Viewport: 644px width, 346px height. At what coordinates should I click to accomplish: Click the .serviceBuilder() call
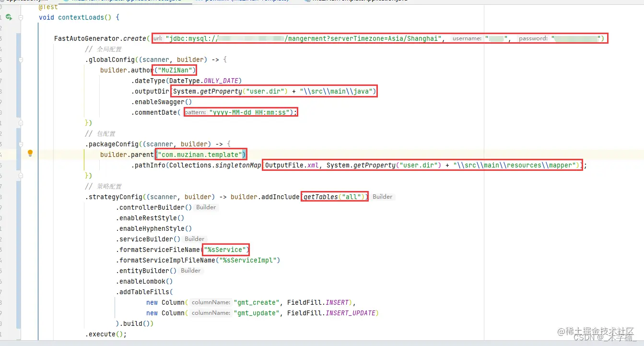click(148, 239)
